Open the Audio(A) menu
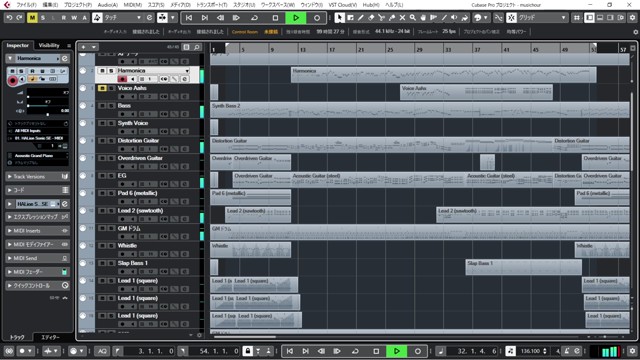This screenshot has height=360, width=640. (107, 5)
